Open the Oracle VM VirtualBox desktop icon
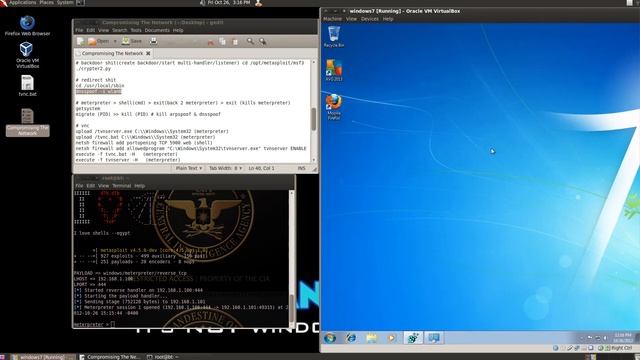 (27, 55)
